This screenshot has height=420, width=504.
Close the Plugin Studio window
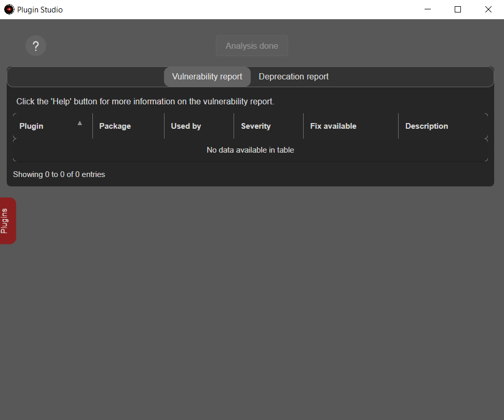(x=488, y=9)
